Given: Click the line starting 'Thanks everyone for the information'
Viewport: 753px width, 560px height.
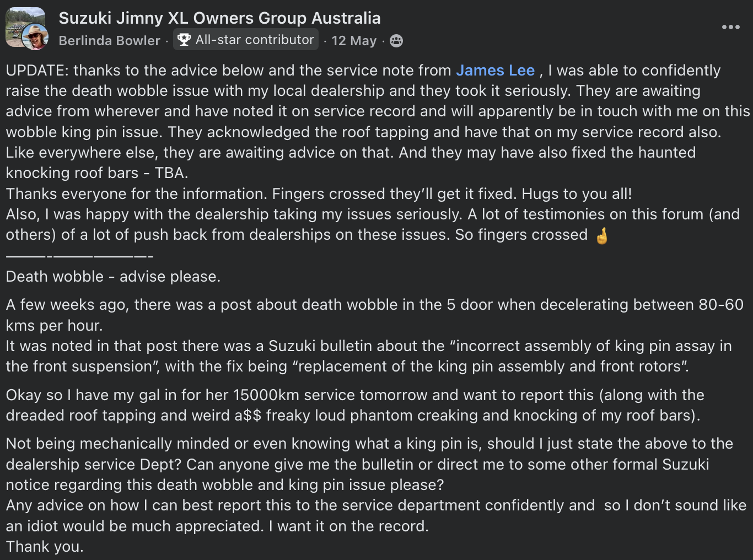Looking at the screenshot, I should [x=319, y=194].
